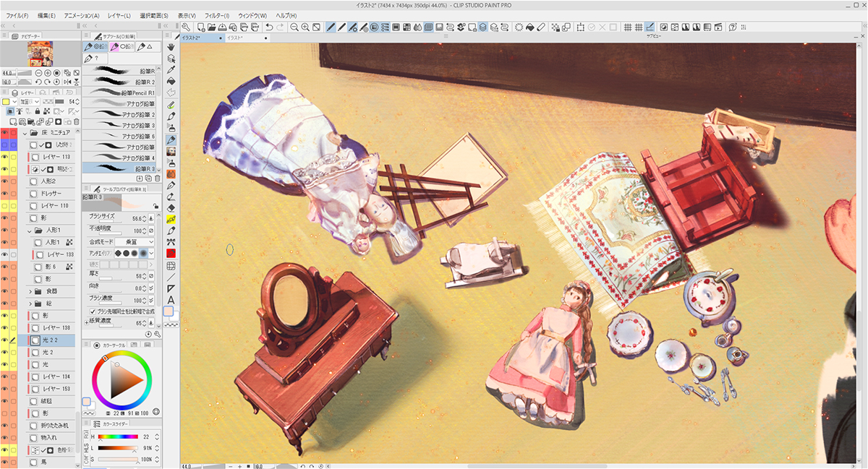Expand the 食器 layer folder

tap(30, 291)
